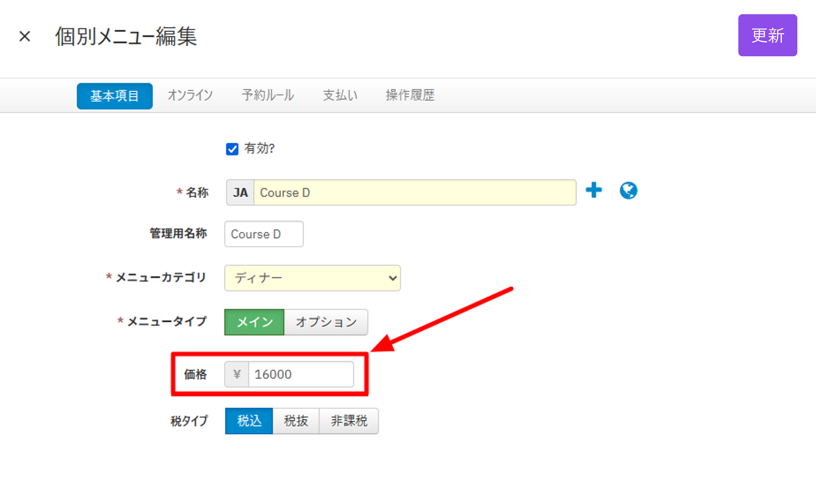Image resolution: width=816 pixels, height=504 pixels.
Task: Add a language with the plus icon
Action: (x=594, y=190)
